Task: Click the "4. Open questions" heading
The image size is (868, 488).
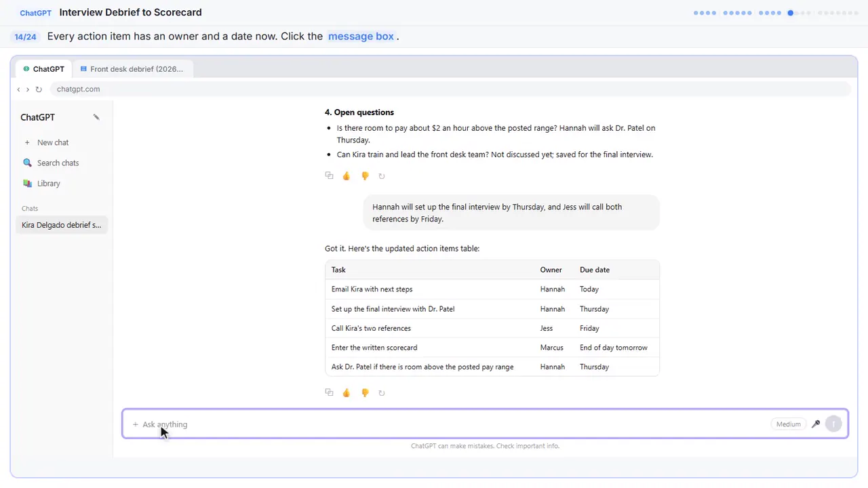Action: pos(359,113)
